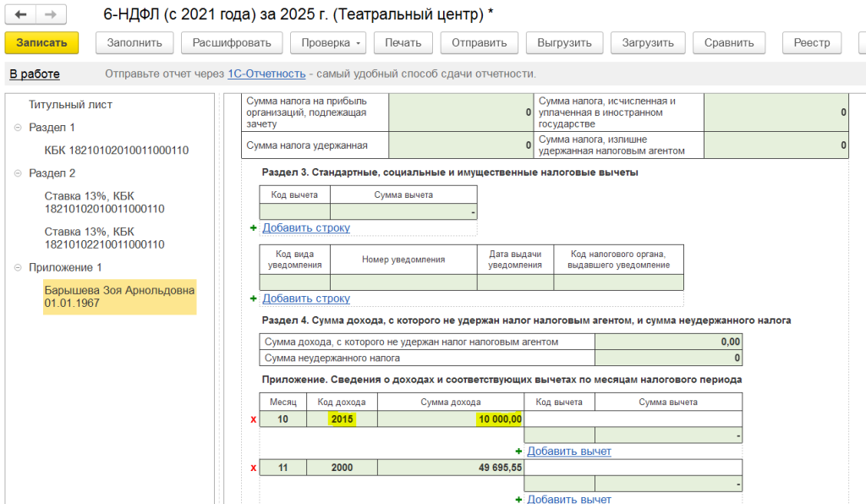Viewport: 866px width, 504px height.
Task: Click the forward navigation arrow
Action: 51,15
